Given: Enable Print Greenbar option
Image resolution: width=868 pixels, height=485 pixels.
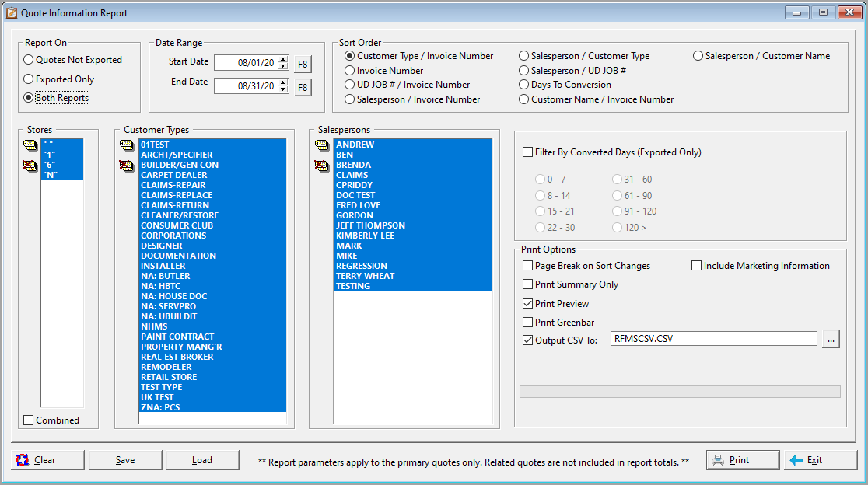Looking at the screenshot, I should click(558, 323).
